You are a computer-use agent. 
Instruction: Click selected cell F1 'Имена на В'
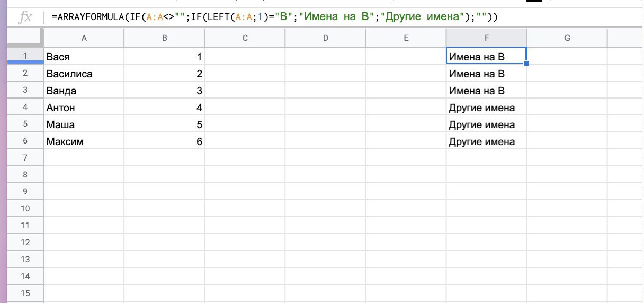(x=486, y=56)
